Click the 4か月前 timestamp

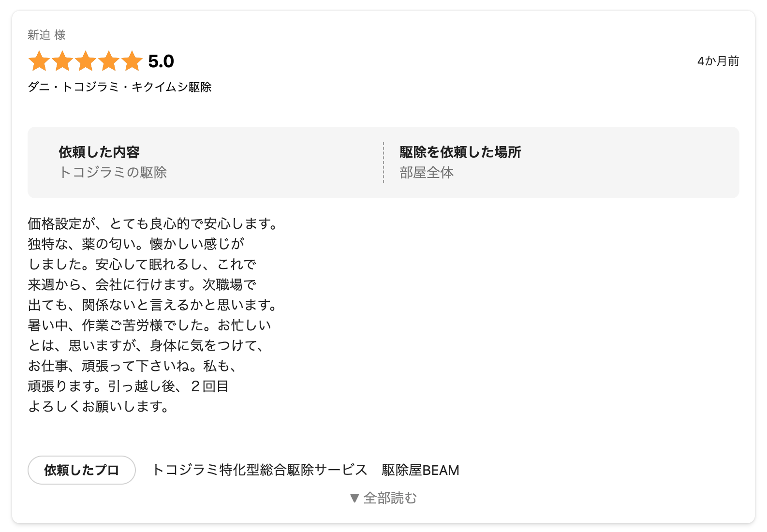coord(718,61)
